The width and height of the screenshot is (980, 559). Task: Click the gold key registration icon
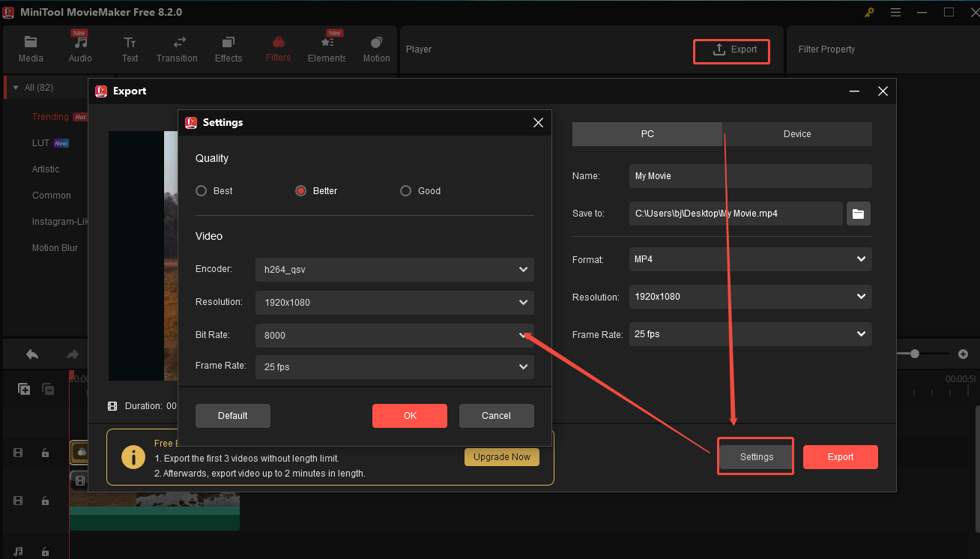click(869, 12)
